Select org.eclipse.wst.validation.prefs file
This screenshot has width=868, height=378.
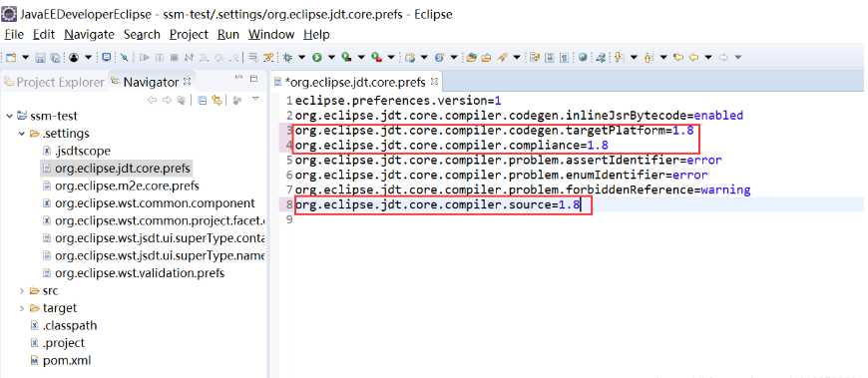[140, 273]
